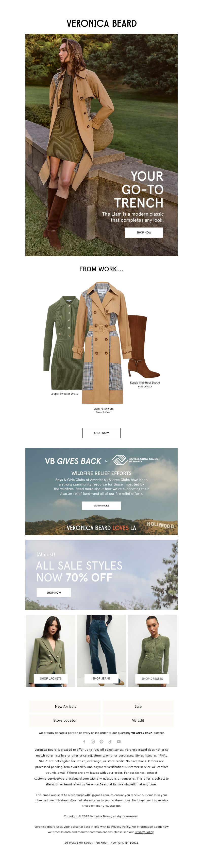Click the Veronica Beard header logo
The width and height of the screenshot is (203, 868).
coord(101,23)
